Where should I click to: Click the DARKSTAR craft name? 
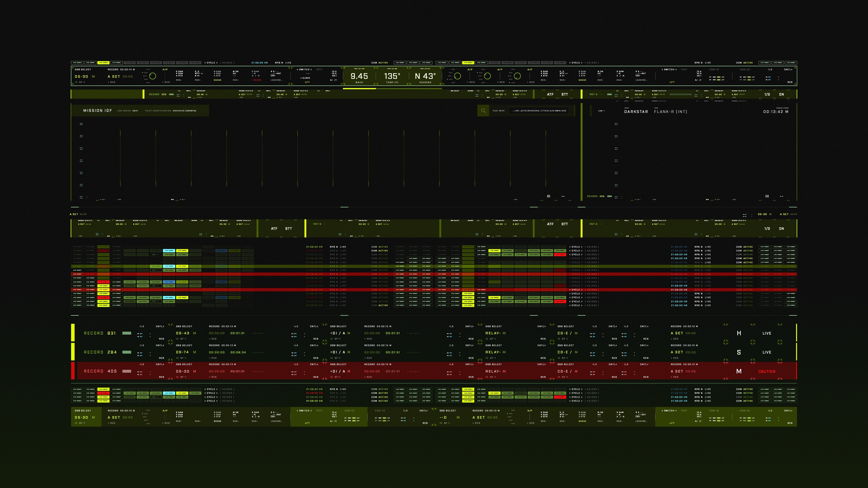click(636, 111)
